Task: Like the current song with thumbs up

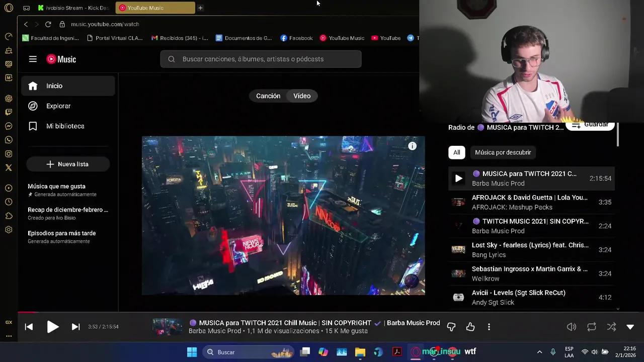Action: point(470,327)
